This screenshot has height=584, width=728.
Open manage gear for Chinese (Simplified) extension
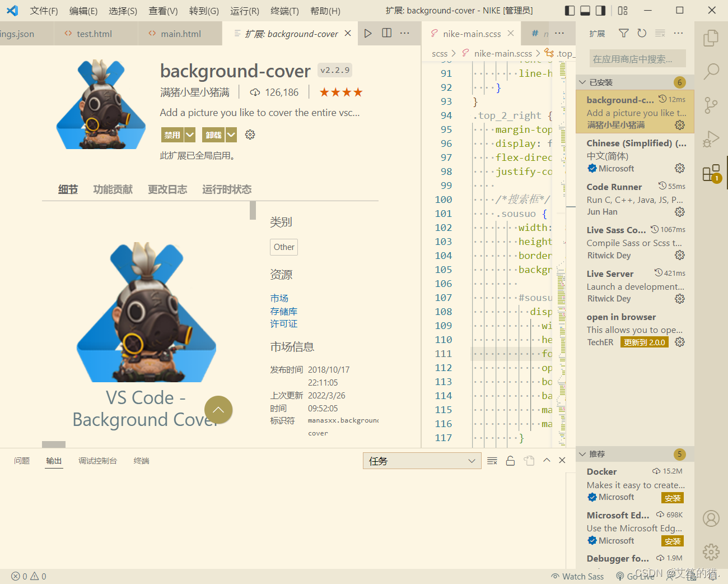click(x=680, y=168)
